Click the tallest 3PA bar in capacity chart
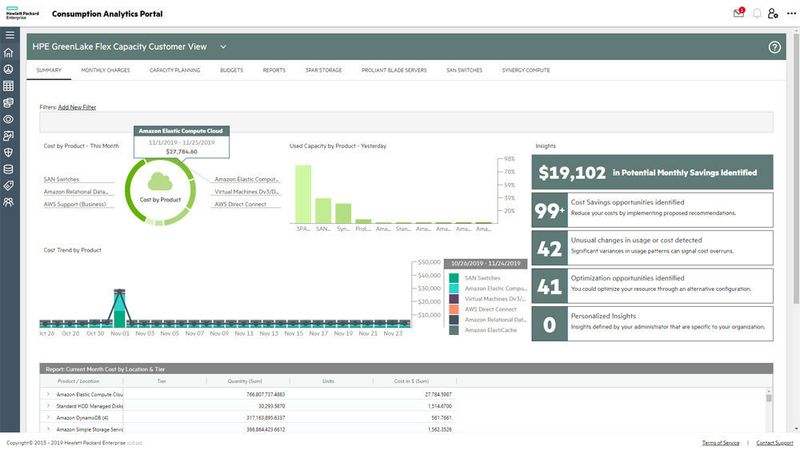The image size is (800, 450). tap(303, 194)
